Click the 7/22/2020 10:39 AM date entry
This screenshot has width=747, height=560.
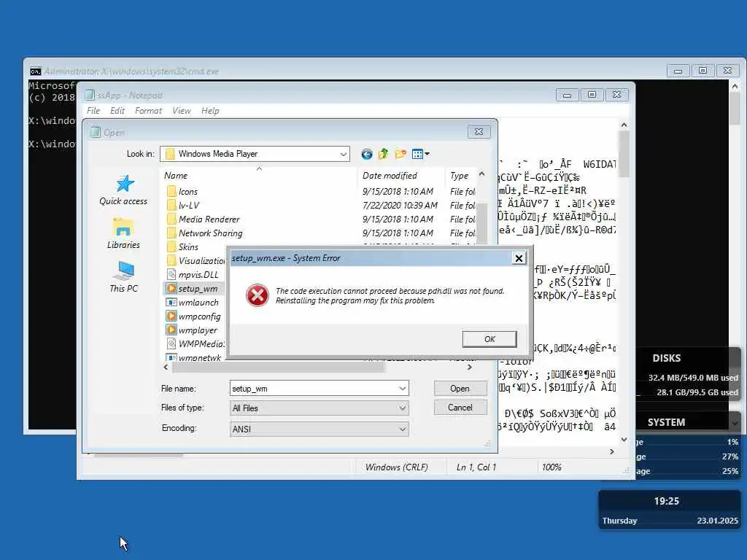point(400,205)
